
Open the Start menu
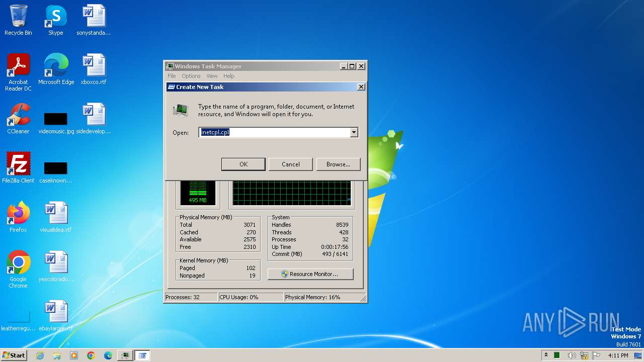click(x=14, y=355)
